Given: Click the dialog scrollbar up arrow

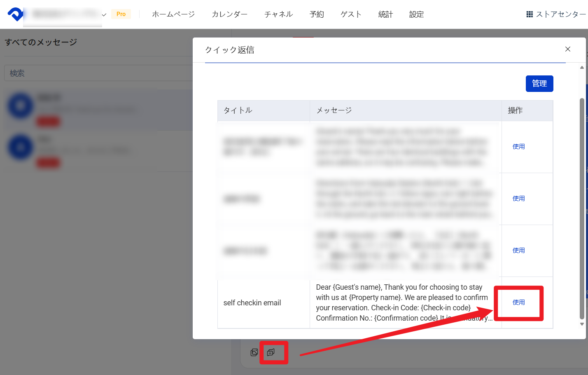Looking at the screenshot, I should click(582, 68).
